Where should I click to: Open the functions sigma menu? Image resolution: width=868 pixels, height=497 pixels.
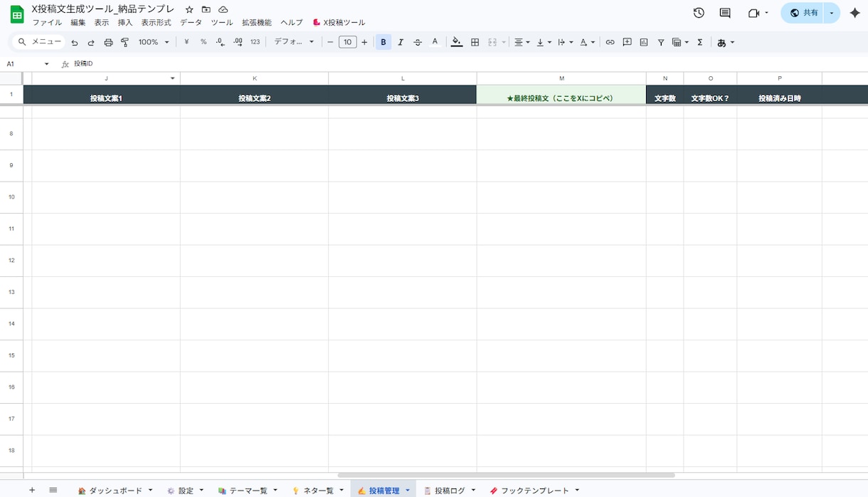tap(700, 42)
